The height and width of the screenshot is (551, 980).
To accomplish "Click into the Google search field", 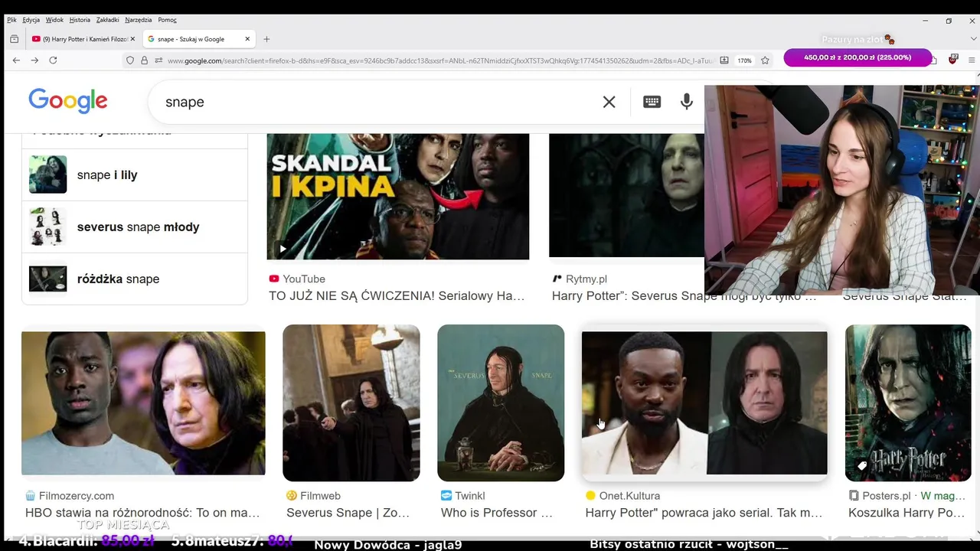I will [379, 102].
